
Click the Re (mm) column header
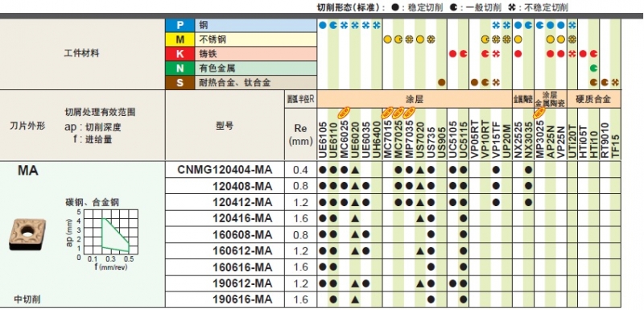[300, 134]
